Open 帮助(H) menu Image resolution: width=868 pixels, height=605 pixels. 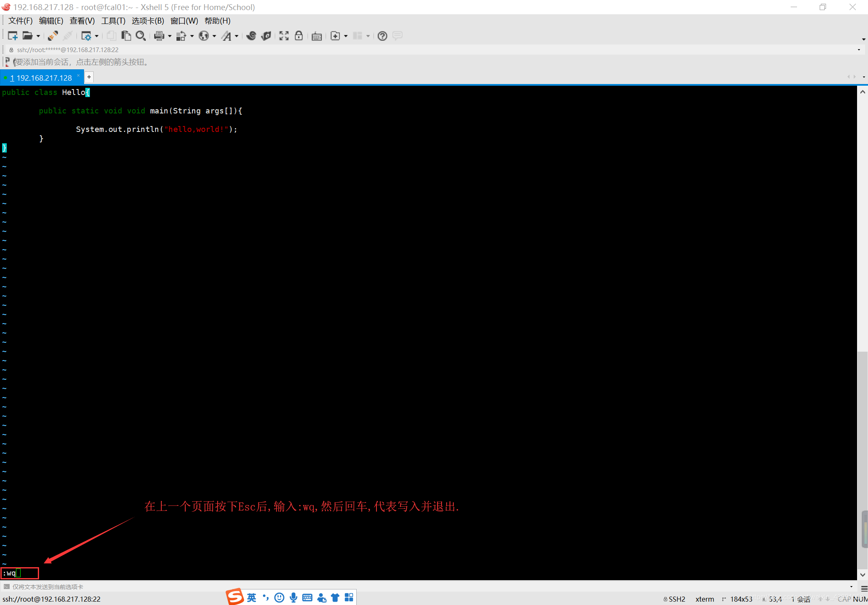[217, 21]
